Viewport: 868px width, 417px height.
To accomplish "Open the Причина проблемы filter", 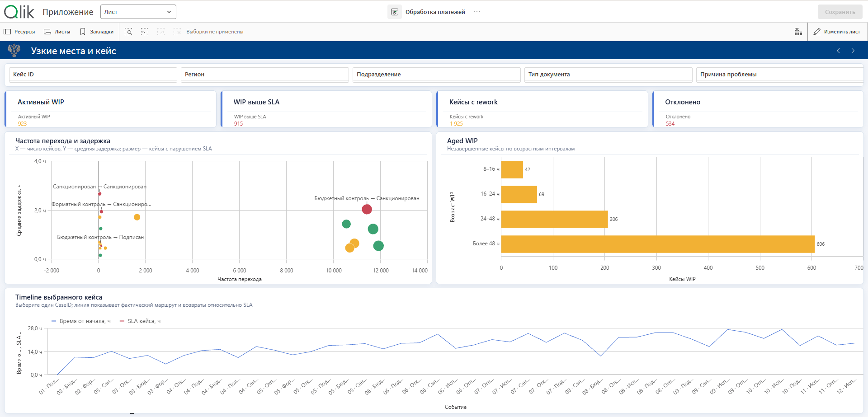I will pos(780,75).
